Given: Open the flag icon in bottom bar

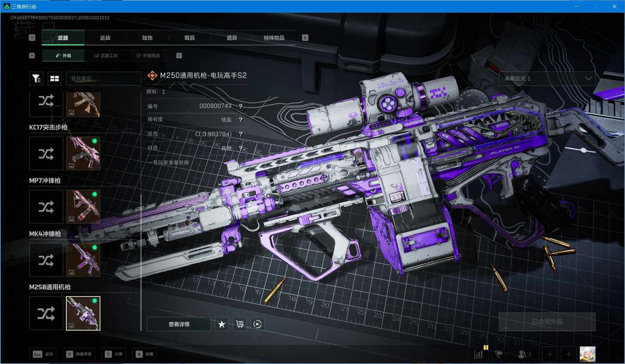Looking at the screenshot, I should coord(499,354).
